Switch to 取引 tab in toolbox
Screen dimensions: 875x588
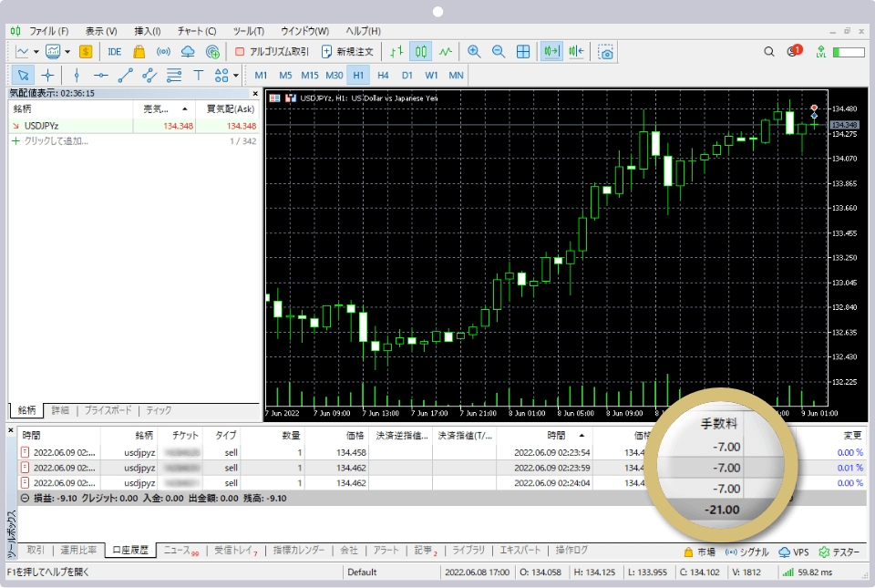tap(36, 550)
